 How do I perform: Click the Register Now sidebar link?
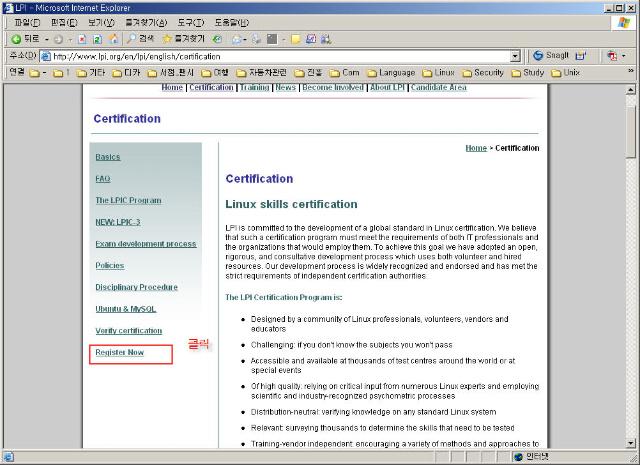click(120, 352)
